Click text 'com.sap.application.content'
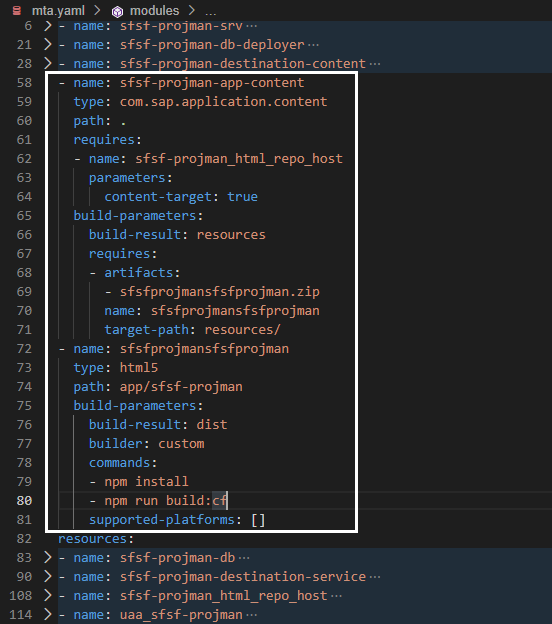Screen dimensions: 552x624 coord(224,102)
